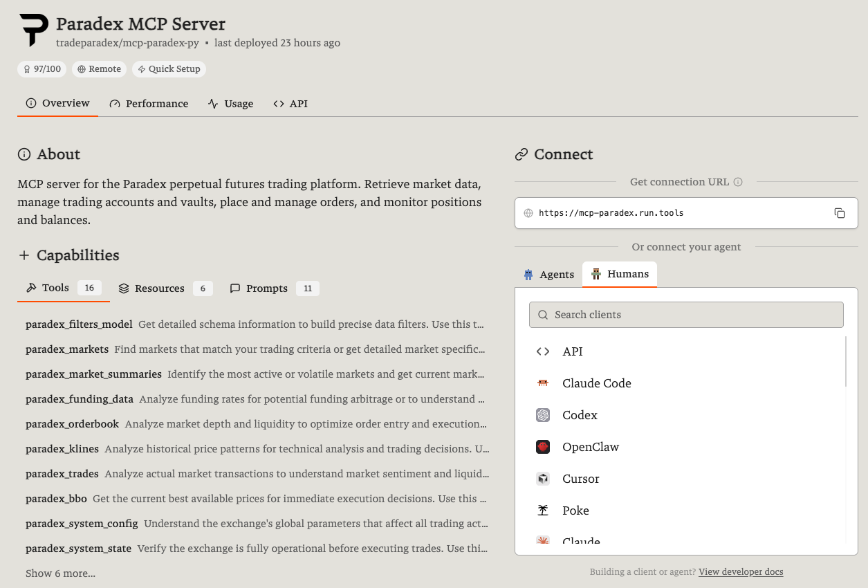This screenshot has width=868, height=588.
Task: Click the 97/100 score badge
Action: (x=41, y=68)
